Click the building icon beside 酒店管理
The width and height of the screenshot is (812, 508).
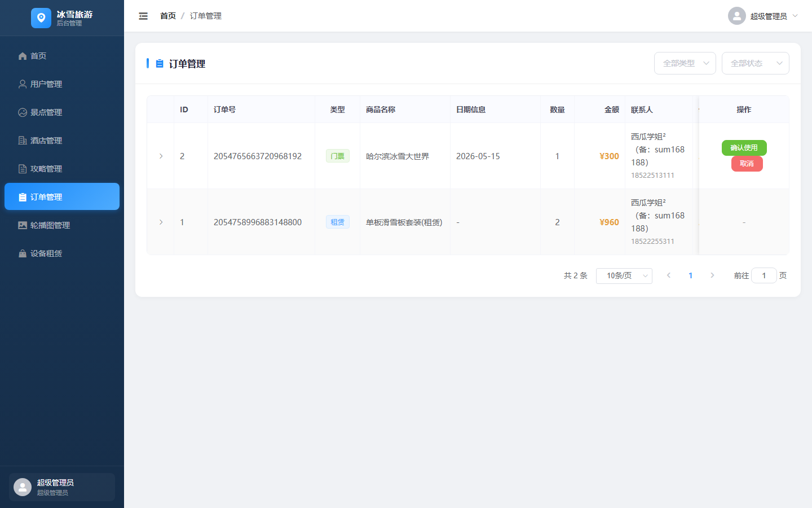(x=23, y=141)
